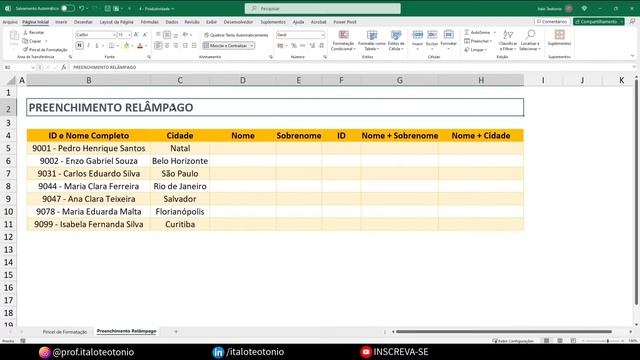The height and width of the screenshot is (360, 640).
Task: Open Formatação Condicional
Action: click(x=343, y=40)
